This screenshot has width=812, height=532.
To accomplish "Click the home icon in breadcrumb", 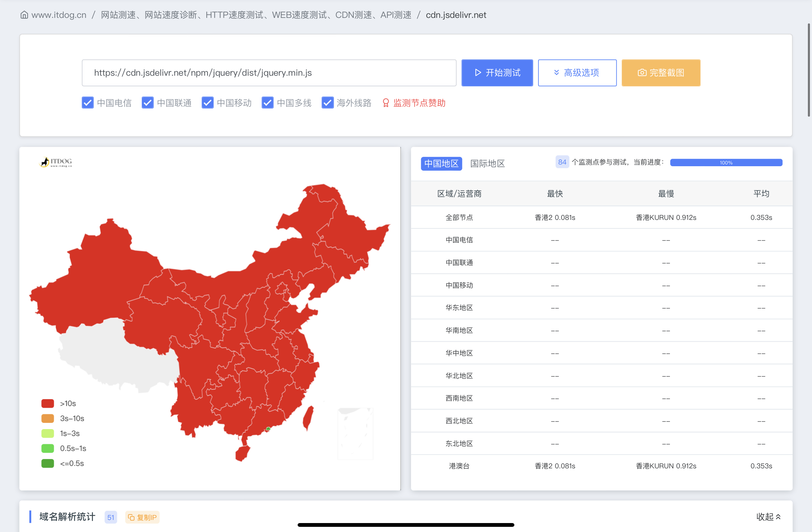I will [24, 15].
